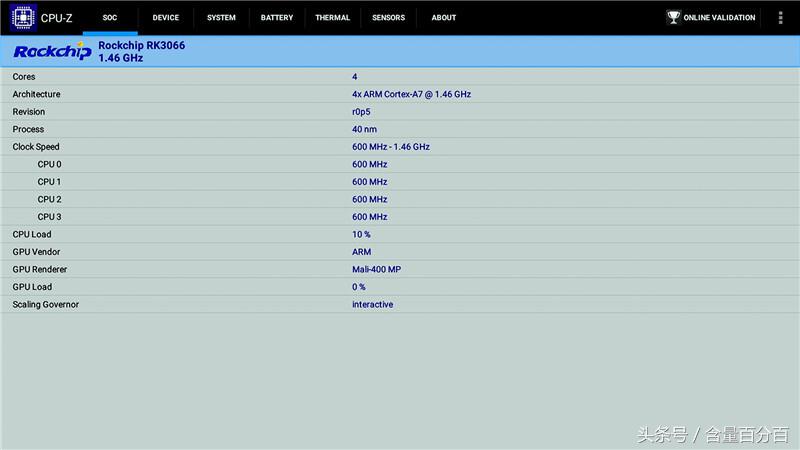This screenshot has height=450, width=800.
Task: Select the Revision row label
Action: click(29, 112)
